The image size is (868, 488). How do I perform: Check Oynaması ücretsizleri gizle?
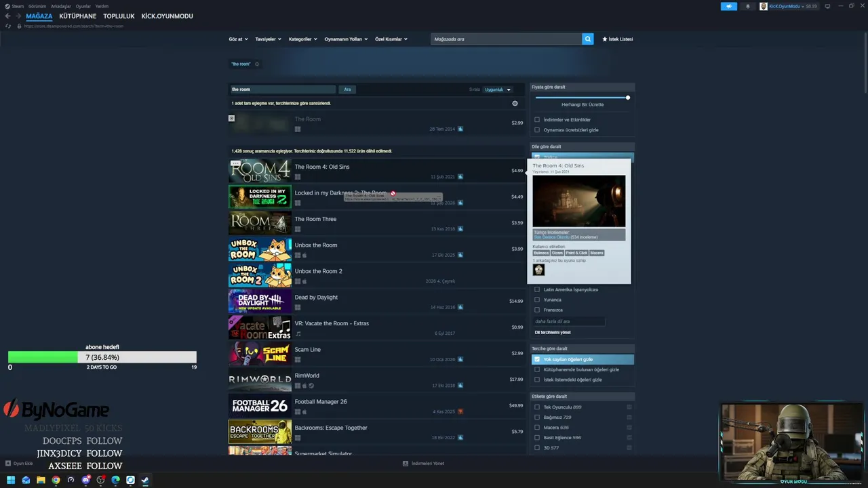click(x=537, y=129)
